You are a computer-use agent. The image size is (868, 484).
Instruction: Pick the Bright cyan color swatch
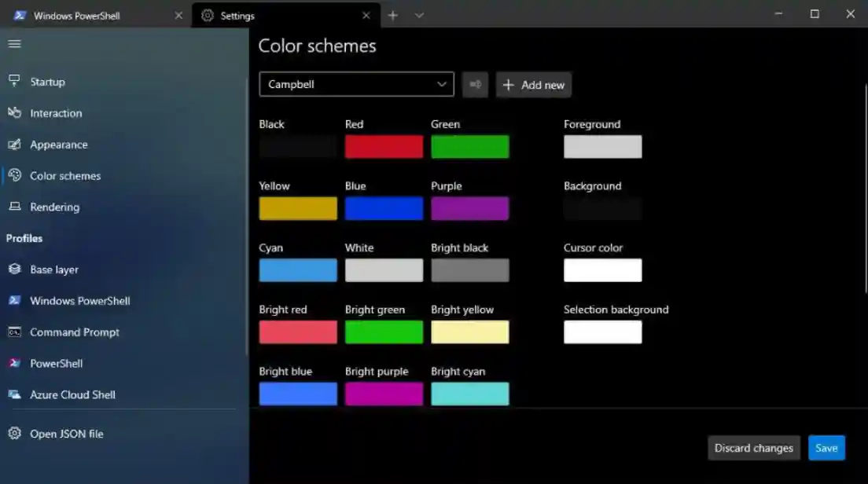(470, 394)
